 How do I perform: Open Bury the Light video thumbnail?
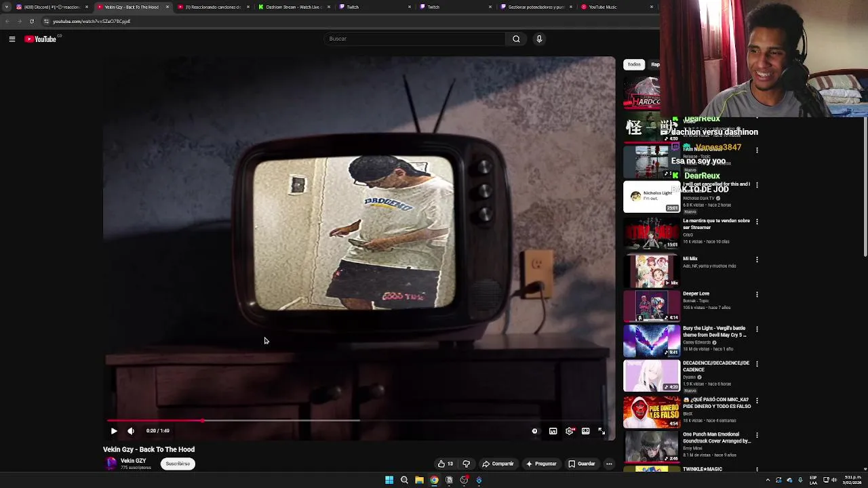click(x=651, y=341)
